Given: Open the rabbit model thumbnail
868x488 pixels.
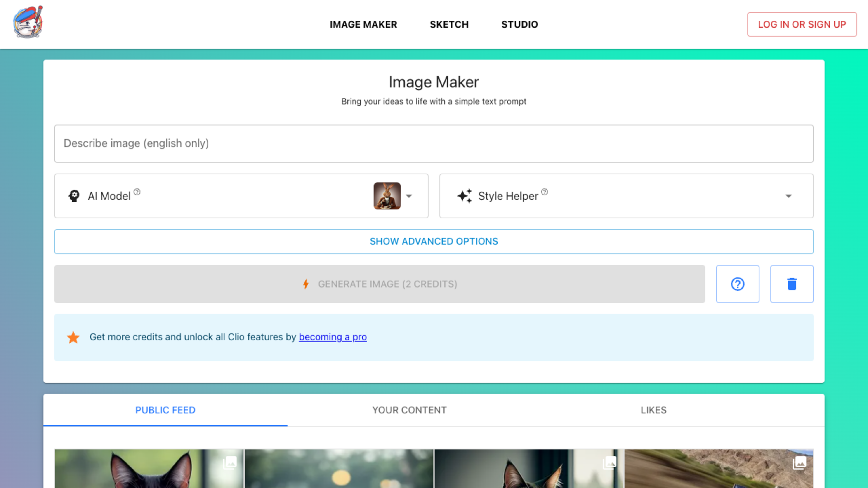Looking at the screenshot, I should 387,196.
